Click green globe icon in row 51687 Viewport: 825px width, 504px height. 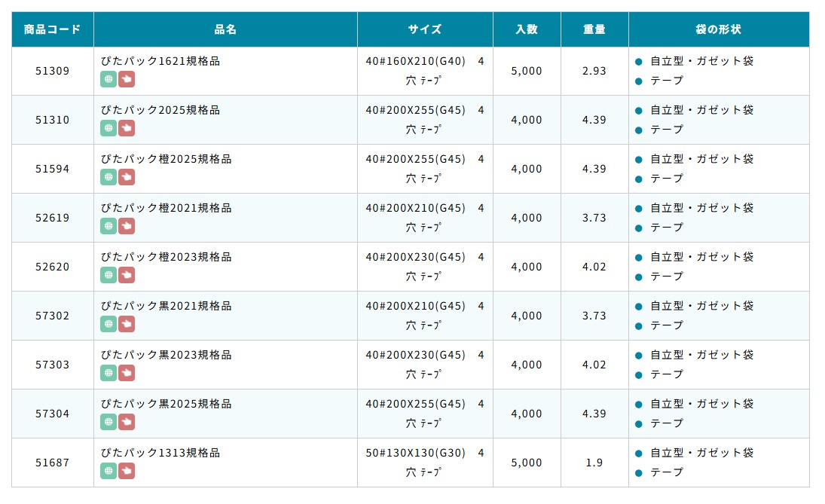point(108,471)
